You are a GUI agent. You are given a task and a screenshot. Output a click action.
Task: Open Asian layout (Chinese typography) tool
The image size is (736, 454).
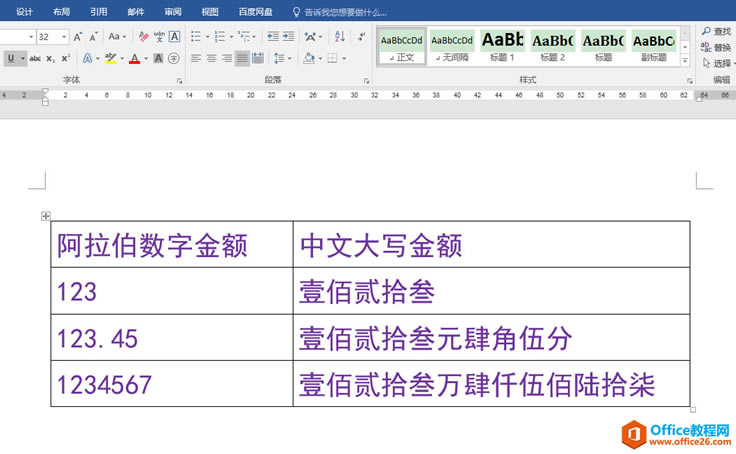(310, 37)
